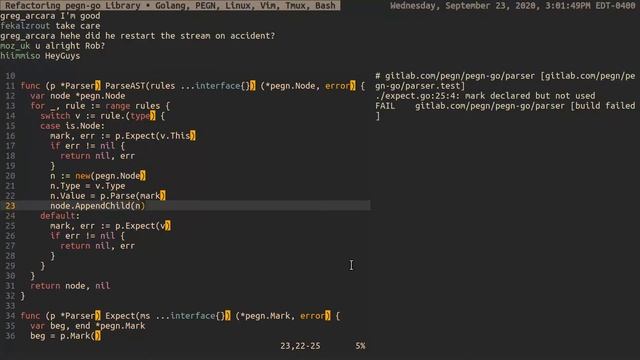Click 'n.Value = p.Parse(mark)' on line 22

point(108,196)
